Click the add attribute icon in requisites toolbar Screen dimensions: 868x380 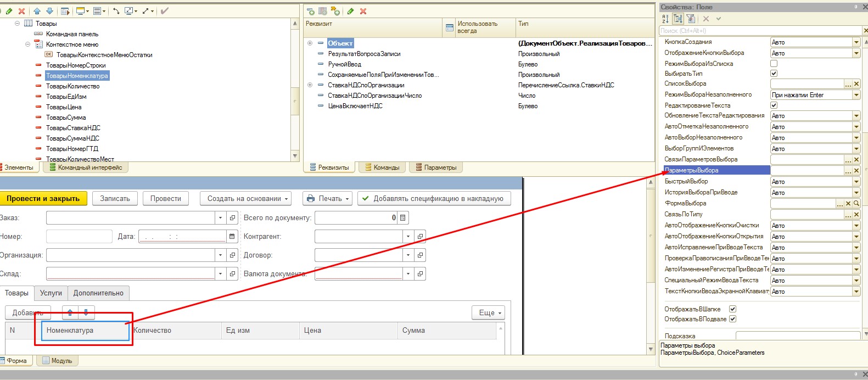point(311,11)
